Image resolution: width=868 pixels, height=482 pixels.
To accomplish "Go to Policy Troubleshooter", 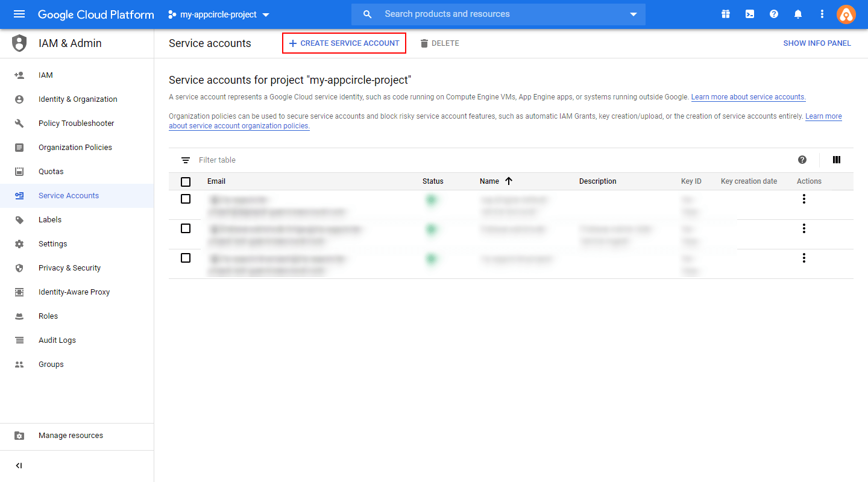I will [77, 124].
